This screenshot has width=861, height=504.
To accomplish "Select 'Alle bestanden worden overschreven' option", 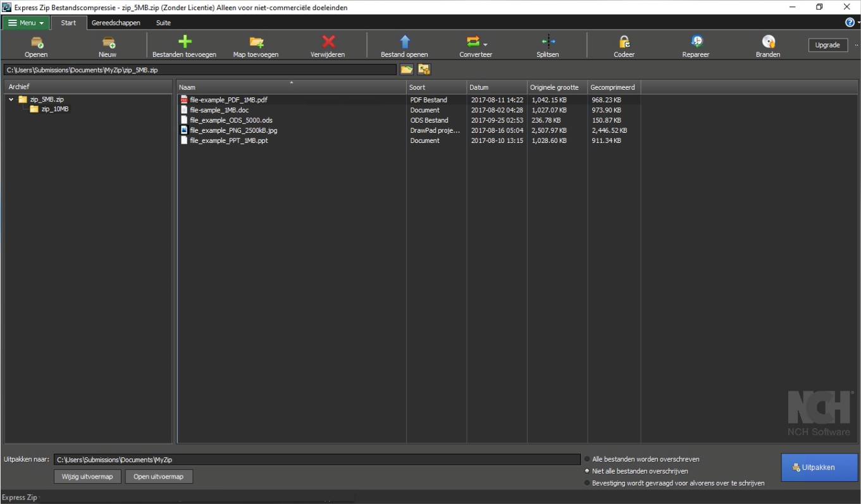I will click(587, 459).
